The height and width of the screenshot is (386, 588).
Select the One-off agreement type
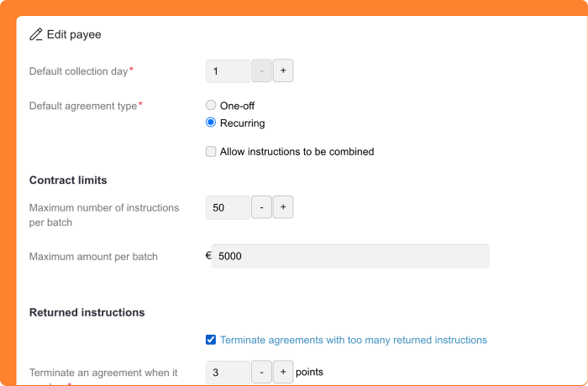coord(211,106)
